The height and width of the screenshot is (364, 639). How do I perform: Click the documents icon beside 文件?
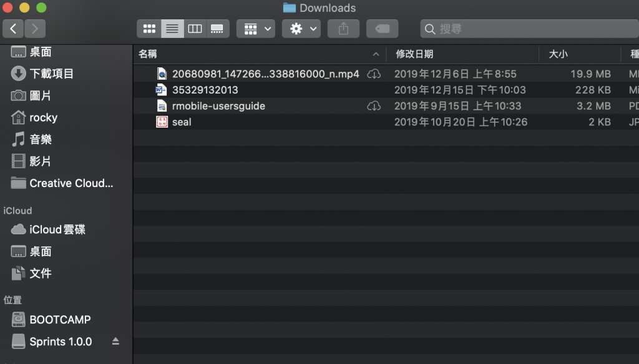pos(18,273)
